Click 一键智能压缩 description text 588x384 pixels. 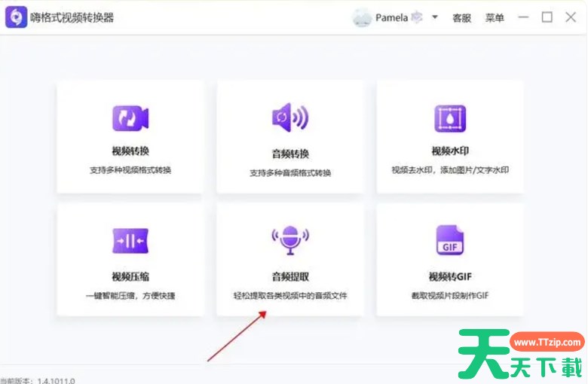130,296
